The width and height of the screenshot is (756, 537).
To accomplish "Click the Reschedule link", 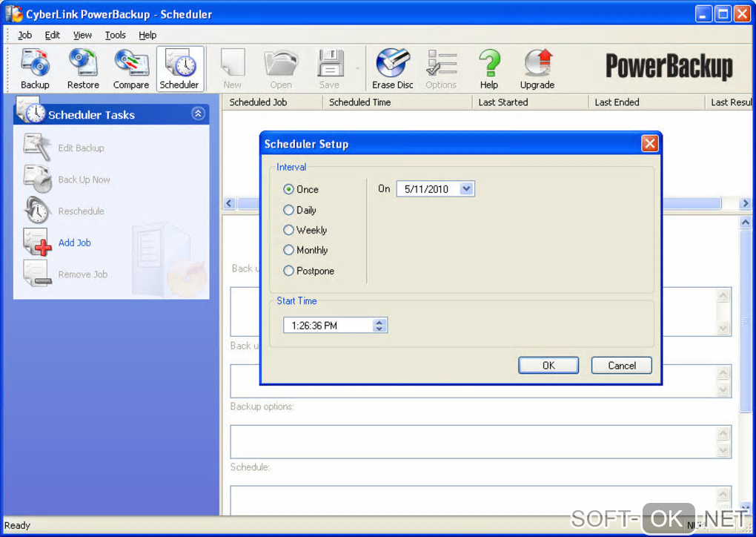I will 81,211.
